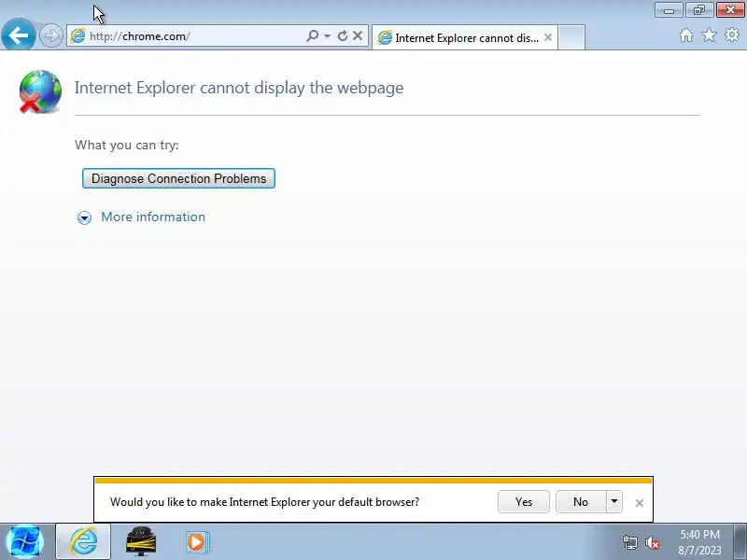747x560 pixels.
Task: Click the Forward arrow navigation button
Action: click(50, 35)
